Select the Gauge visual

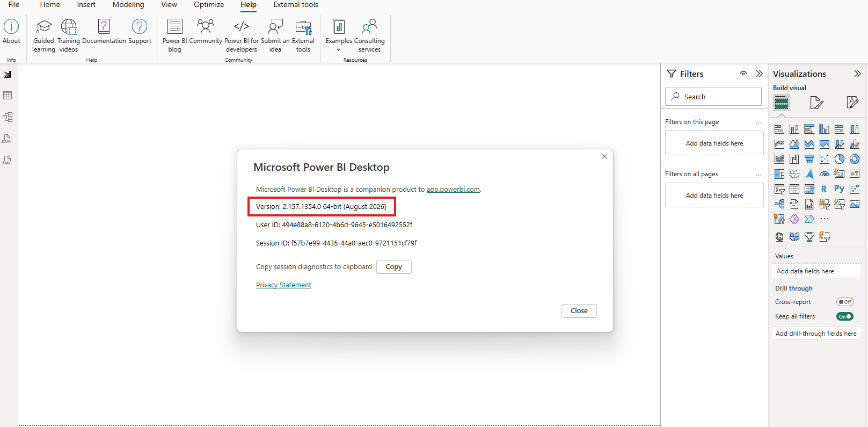825,174
